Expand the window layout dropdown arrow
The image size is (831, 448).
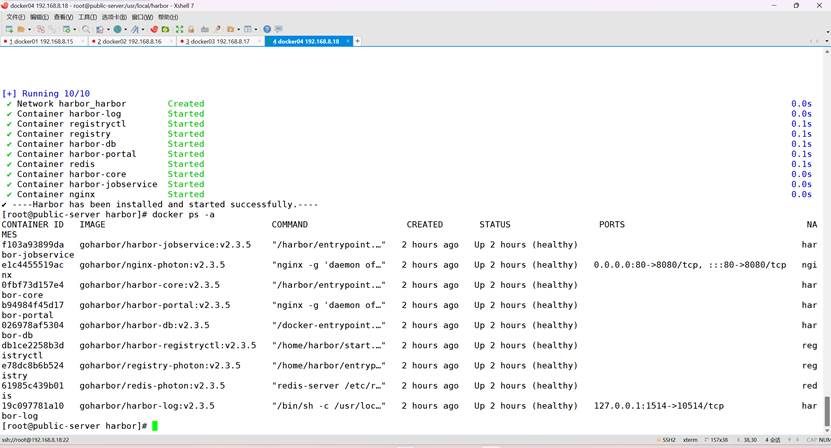coord(256,29)
